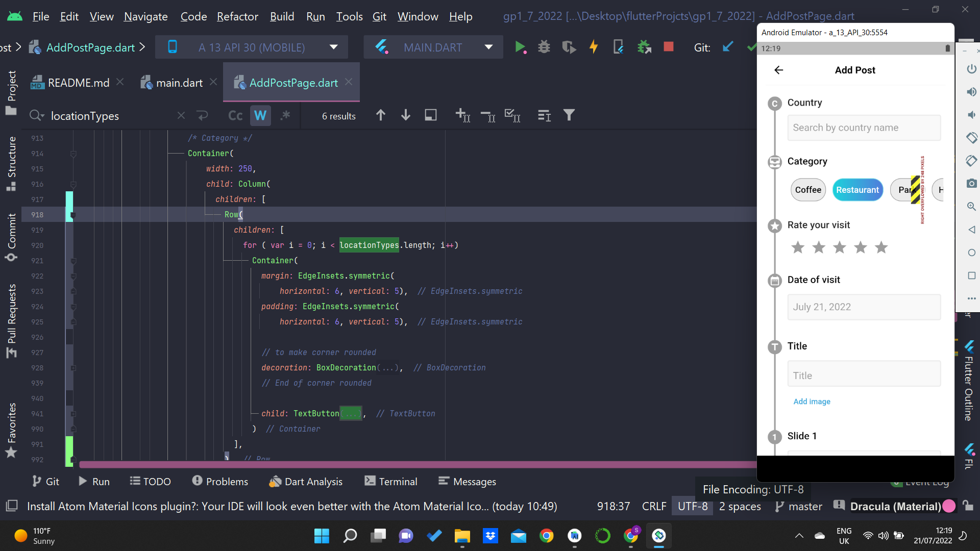Click the Add image link in emulator

[812, 402]
